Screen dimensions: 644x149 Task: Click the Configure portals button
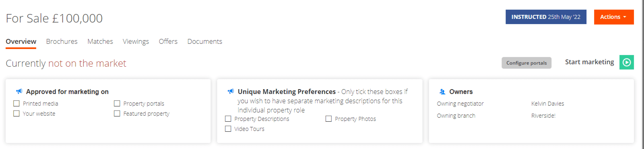[526, 63]
